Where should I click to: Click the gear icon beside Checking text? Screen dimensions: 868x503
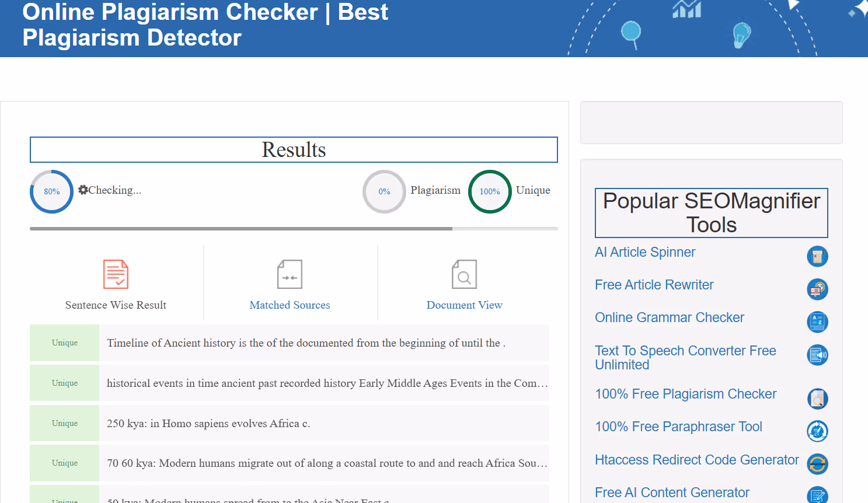tap(83, 189)
